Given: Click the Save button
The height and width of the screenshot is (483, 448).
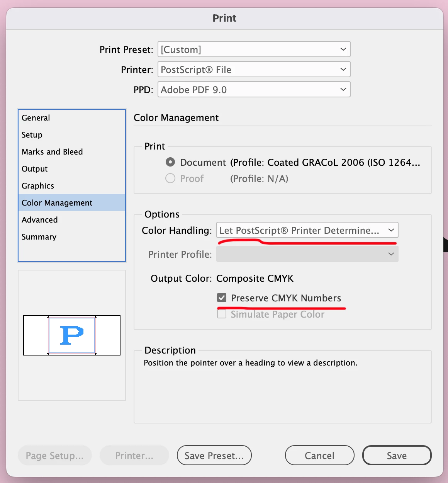Looking at the screenshot, I should (397, 456).
